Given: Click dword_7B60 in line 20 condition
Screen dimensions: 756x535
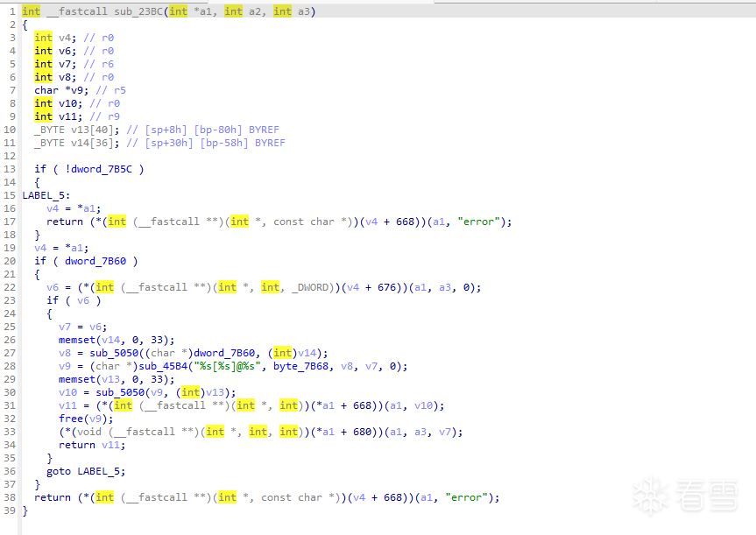Looking at the screenshot, I should (x=95, y=261).
